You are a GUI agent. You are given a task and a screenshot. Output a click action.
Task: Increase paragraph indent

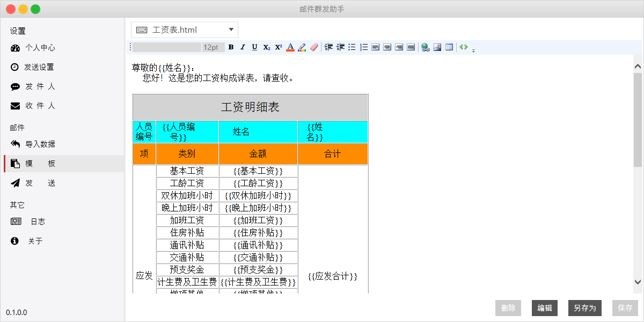[x=328, y=47]
